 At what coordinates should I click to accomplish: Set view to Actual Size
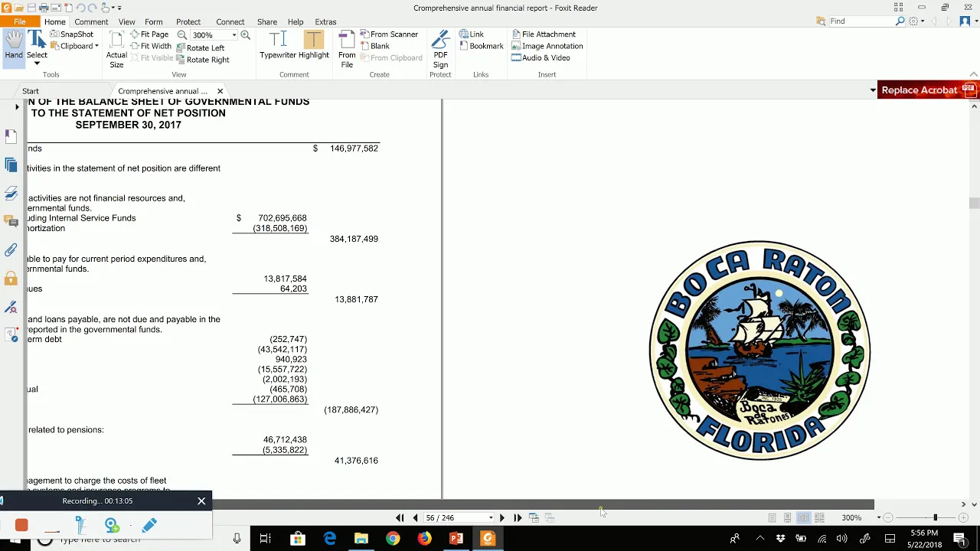(116, 50)
